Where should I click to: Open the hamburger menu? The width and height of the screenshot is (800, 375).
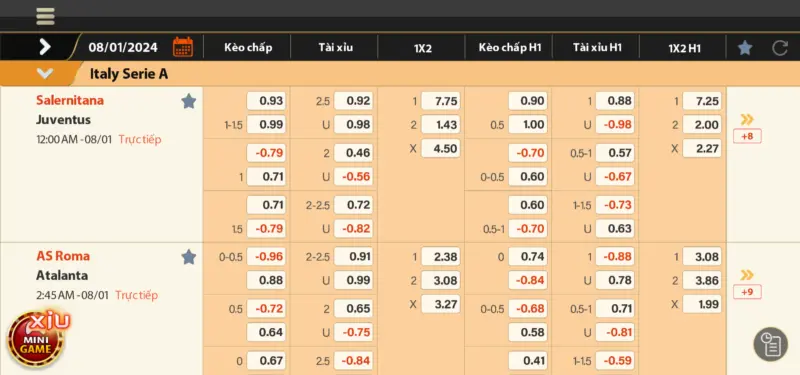coord(45,16)
